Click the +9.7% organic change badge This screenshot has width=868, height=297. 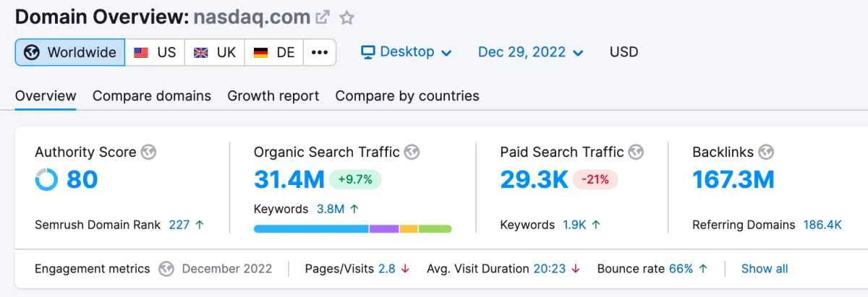point(355,180)
